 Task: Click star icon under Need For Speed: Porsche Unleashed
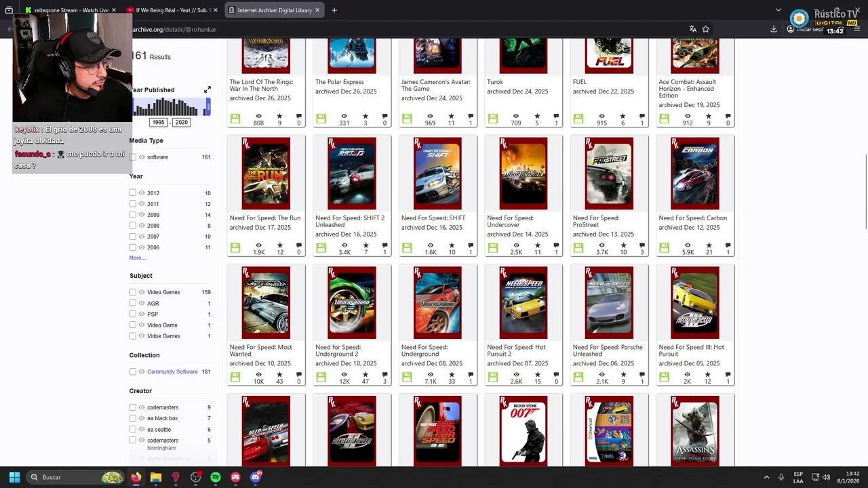(623, 374)
